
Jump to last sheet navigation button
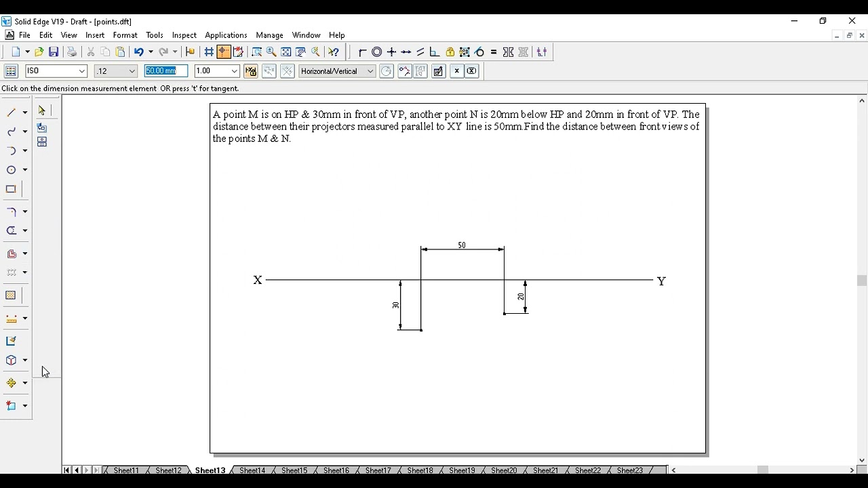(96, 470)
